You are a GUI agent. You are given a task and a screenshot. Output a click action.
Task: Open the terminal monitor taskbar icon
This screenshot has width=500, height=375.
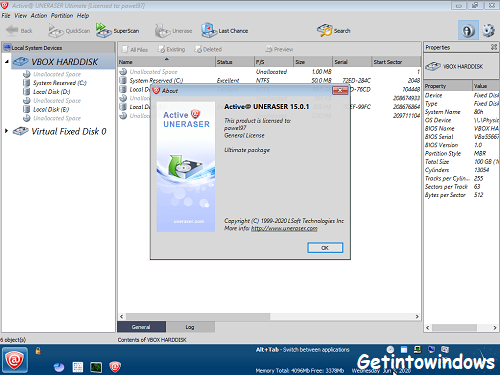pyautogui.click(x=96, y=367)
